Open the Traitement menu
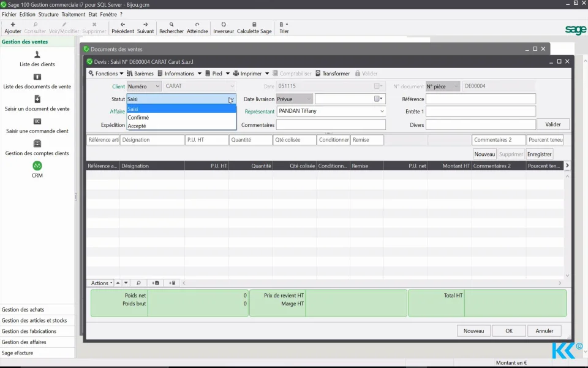Screen dimensions: 588x368 [73, 14]
